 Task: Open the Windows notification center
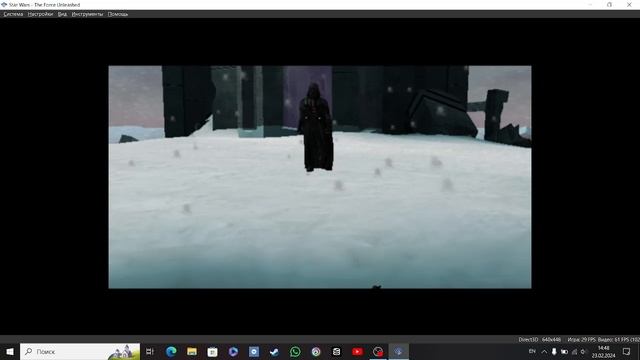627,351
